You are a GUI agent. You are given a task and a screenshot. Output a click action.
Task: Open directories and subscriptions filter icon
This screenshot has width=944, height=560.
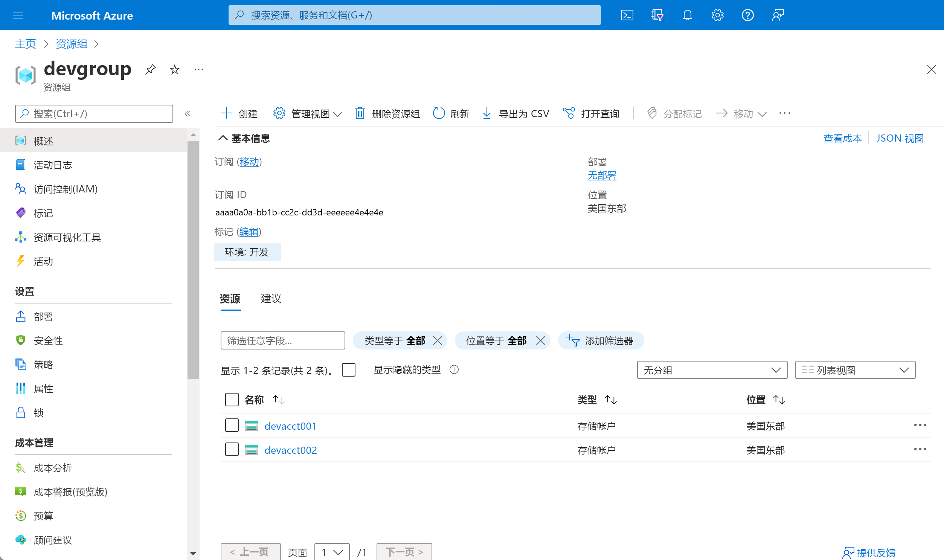point(657,15)
